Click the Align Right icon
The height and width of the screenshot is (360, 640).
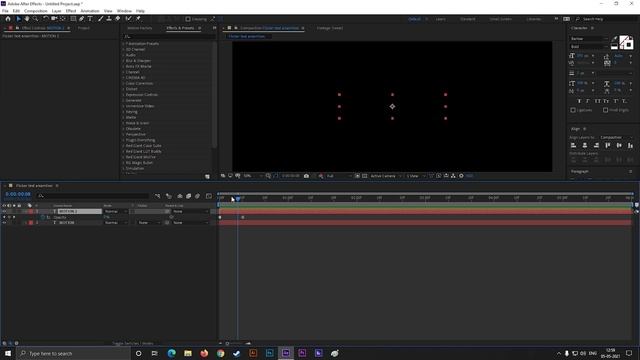coord(596,145)
